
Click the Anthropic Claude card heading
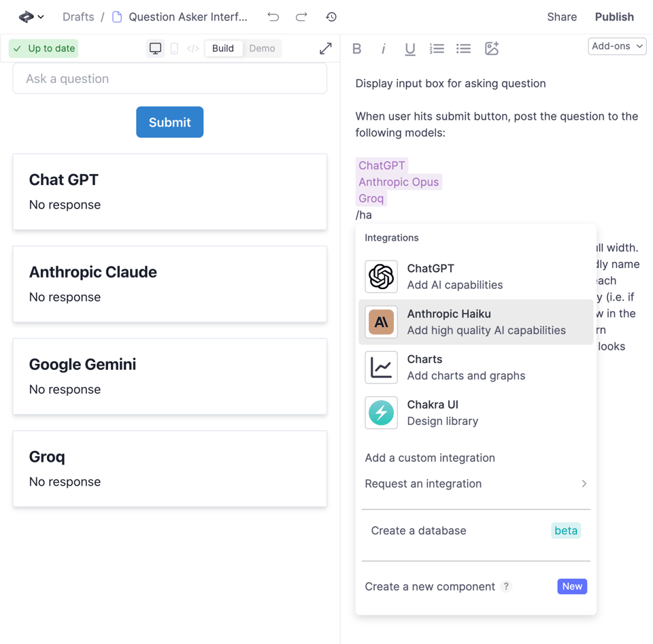point(93,272)
